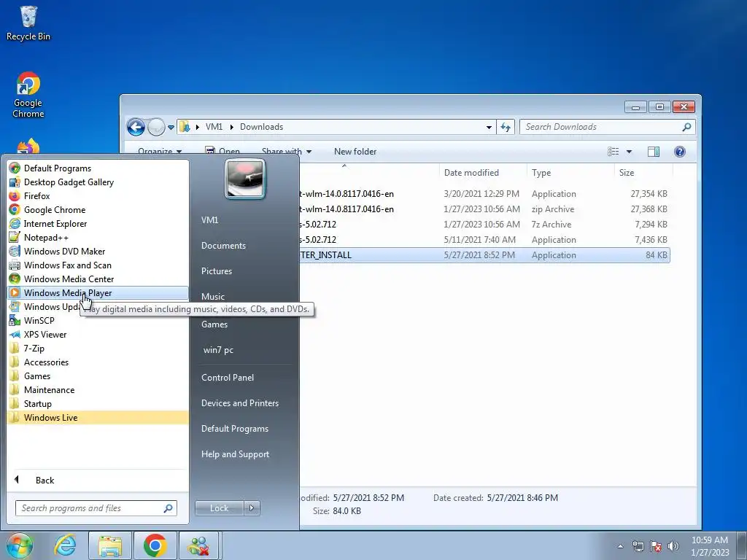Go back in Explorer window
747x560 pixels.
[136, 127]
